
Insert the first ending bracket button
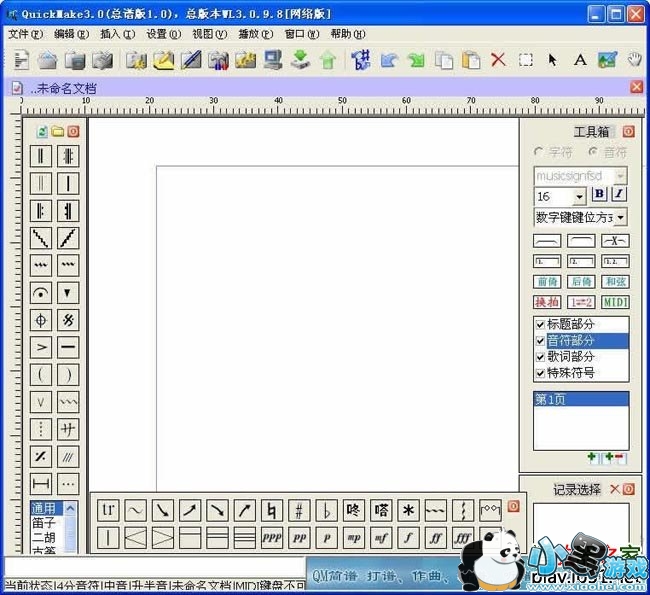click(x=547, y=262)
